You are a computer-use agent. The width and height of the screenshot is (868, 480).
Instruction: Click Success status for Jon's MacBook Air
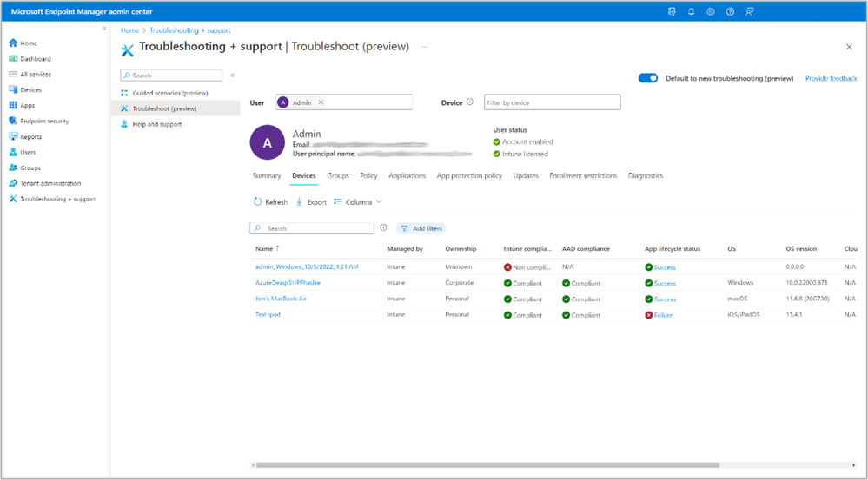pos(665,299)
